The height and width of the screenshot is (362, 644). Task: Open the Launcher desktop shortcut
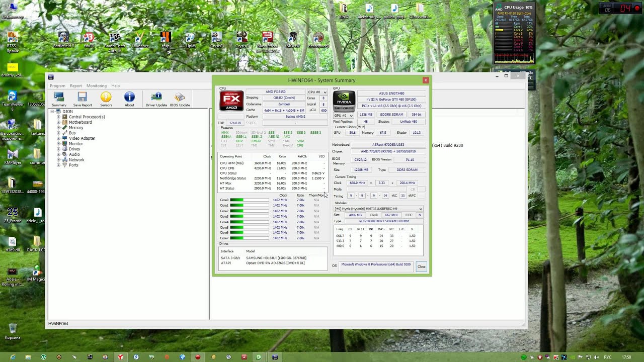pos(140,40)
